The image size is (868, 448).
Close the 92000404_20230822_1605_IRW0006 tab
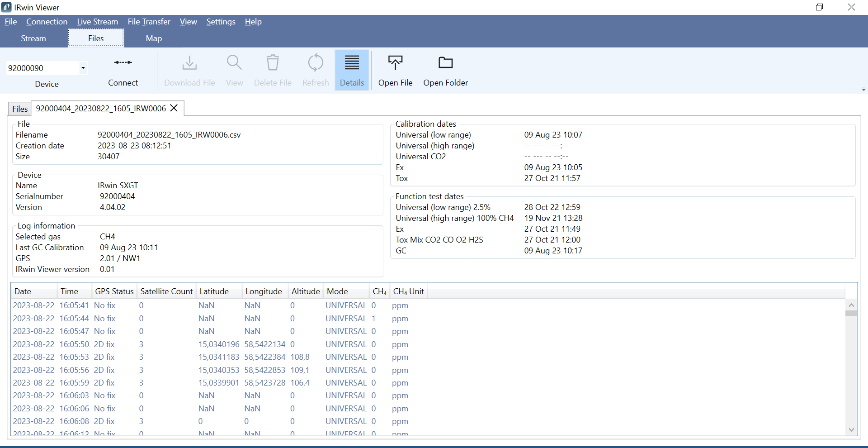(174, 108)
